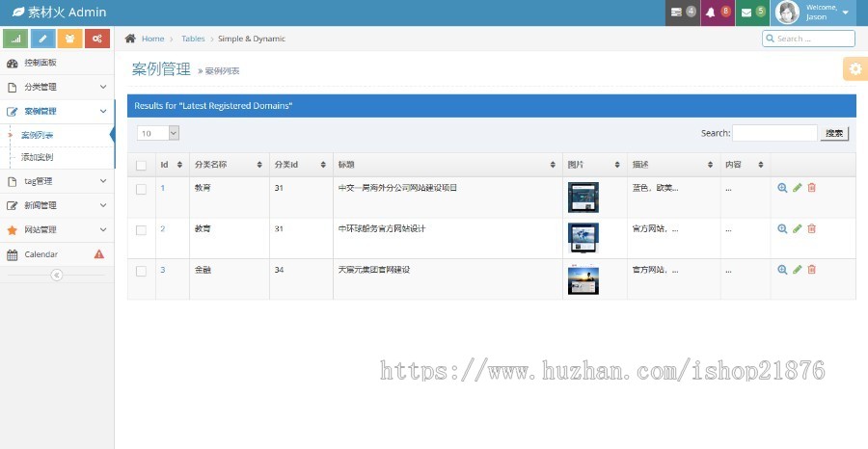Click the Home breadcrumb link

[x=152, y=39]
